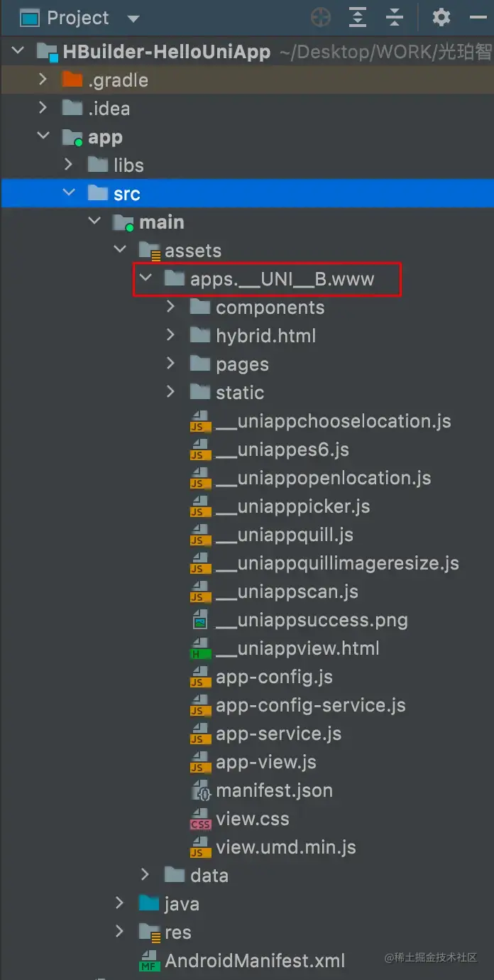Select the HBuilder-HelloUniApp project name
The image size is (494, 980).
click(167, 52)
